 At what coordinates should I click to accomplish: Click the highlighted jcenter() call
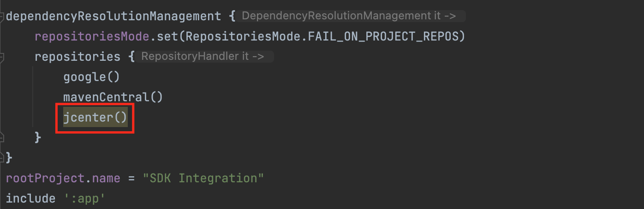pos(95,117)
